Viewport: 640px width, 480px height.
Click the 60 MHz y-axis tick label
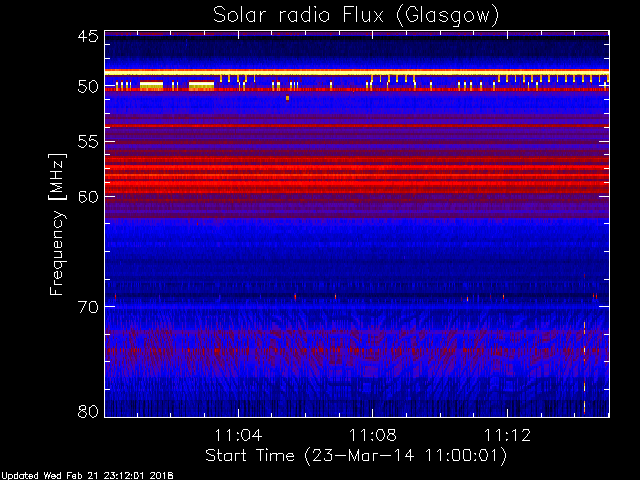point(88,197)
